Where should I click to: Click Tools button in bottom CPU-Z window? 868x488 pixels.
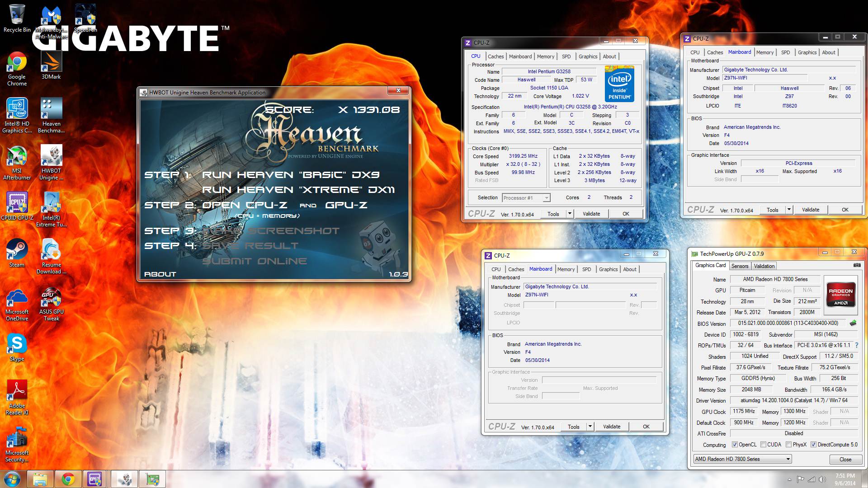point(573,427)
